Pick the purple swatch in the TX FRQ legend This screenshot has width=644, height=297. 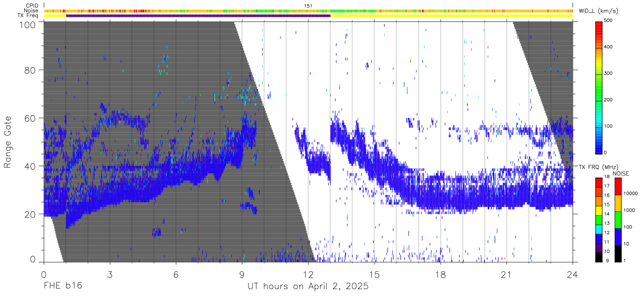pos(599,247)
